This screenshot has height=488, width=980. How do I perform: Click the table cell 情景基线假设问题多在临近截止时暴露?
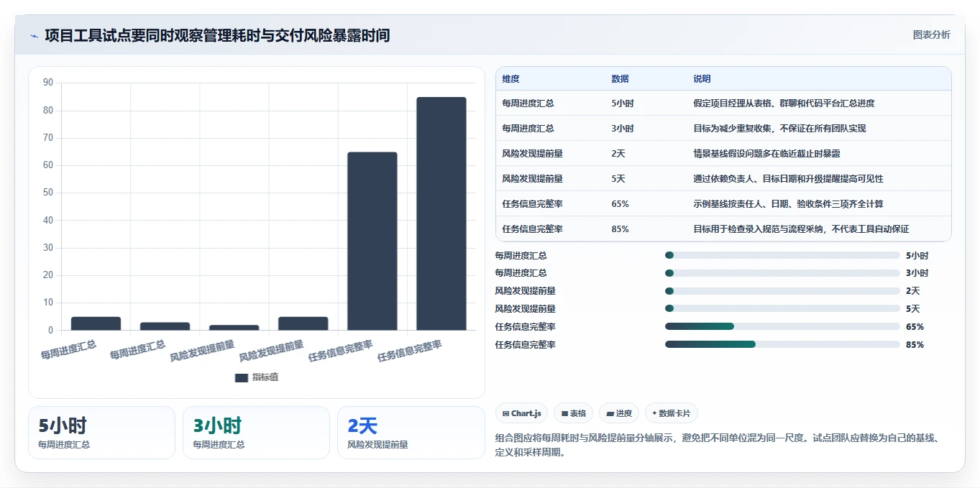click(x=767, y=154)
